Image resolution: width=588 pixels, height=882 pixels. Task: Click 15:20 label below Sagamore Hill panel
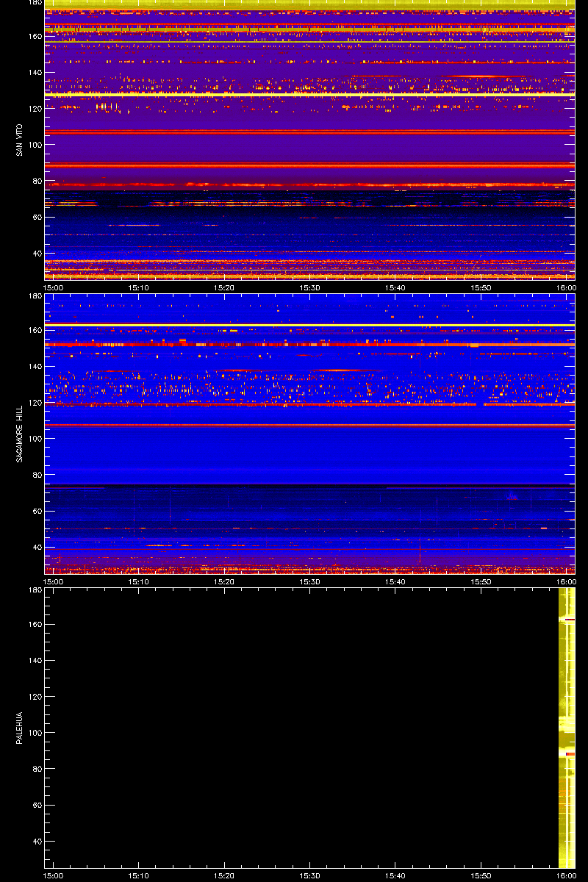[x=225, y=581]
